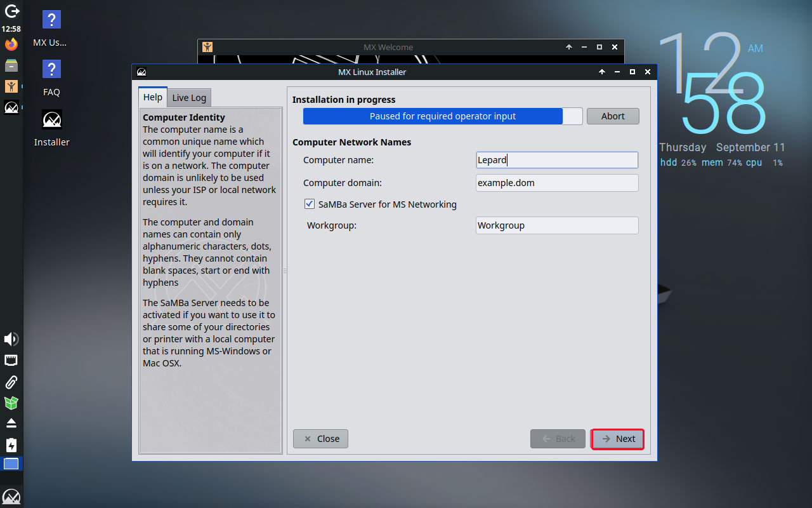Click the 'Workgroup:' label

pos(332,225)
